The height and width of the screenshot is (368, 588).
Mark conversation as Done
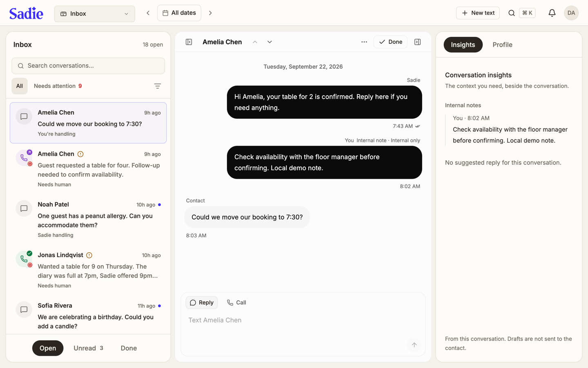tap(390, 42)
